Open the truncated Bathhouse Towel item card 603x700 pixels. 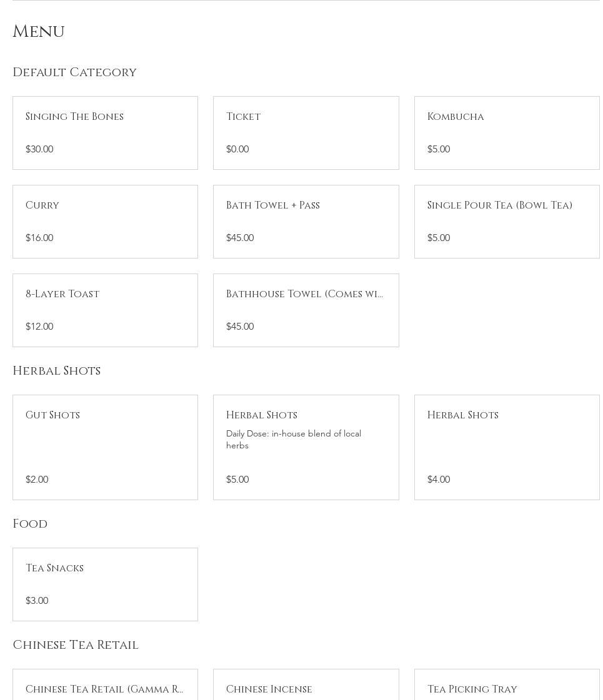306,310
